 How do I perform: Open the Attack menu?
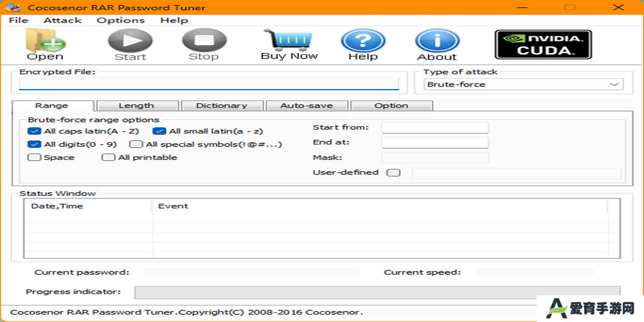coord(63,20)
